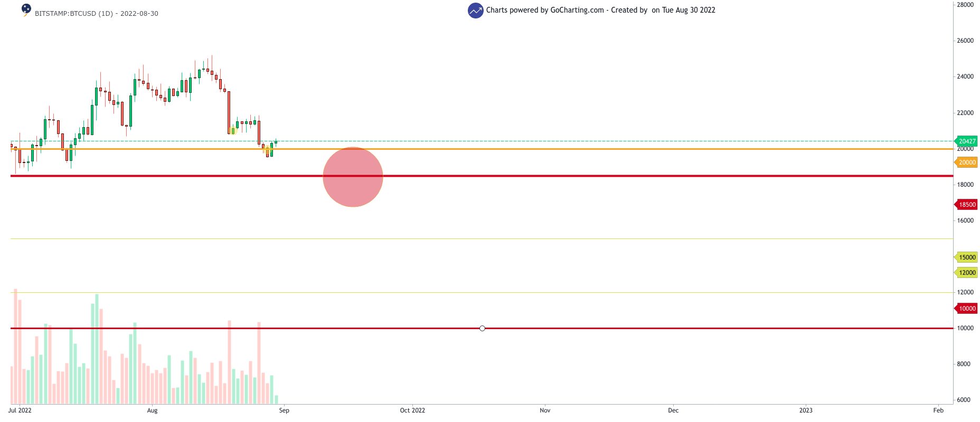Click the Oct 2022 time axis label
This screenshot has width=980, height=422.
[x=412, y=410]
